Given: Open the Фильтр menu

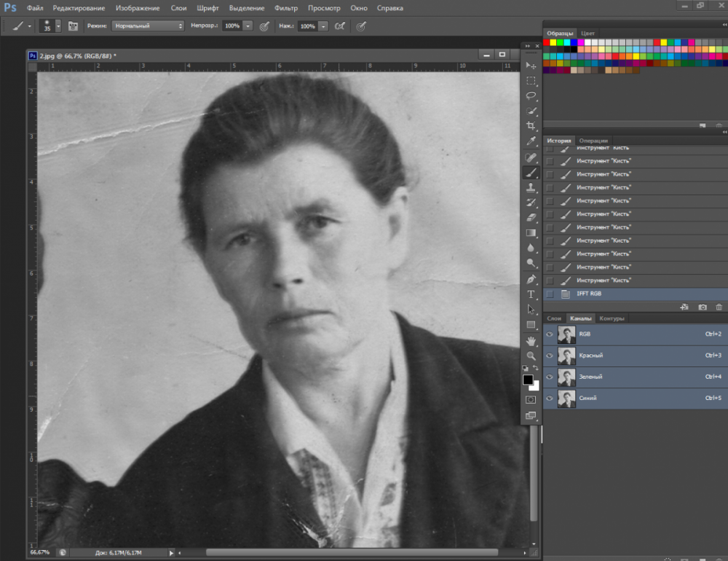Looking at the screenshot, I should coord(286,8).
